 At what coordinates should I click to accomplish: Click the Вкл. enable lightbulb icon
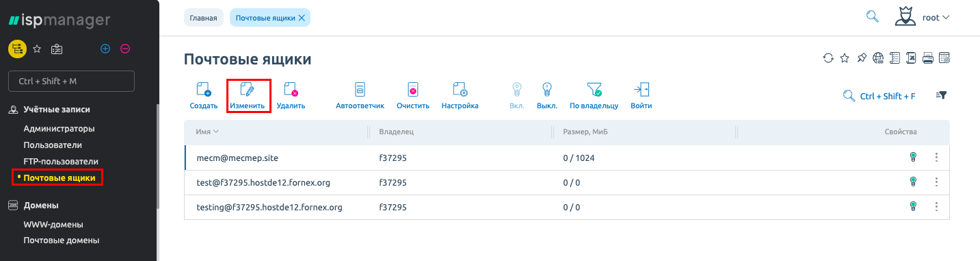click(517, 89)
